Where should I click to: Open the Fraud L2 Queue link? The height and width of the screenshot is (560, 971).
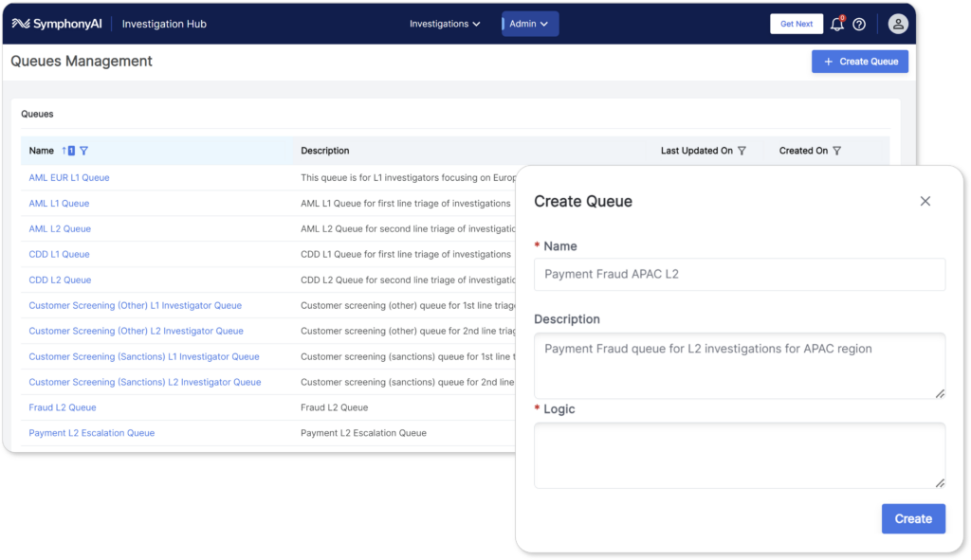tap(63, 407)
